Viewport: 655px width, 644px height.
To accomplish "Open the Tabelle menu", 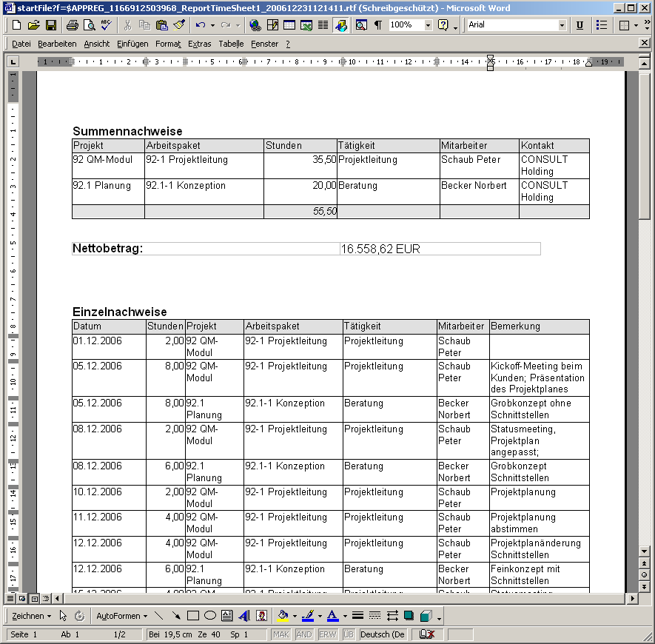I will coord(231,44).
